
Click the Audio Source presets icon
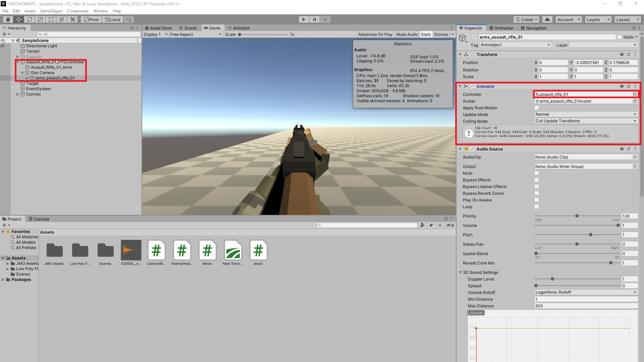tap(629, 149)
